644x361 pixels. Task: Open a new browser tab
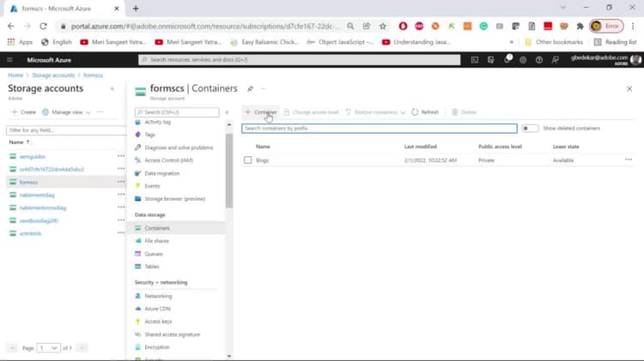[x=136, y=9]
